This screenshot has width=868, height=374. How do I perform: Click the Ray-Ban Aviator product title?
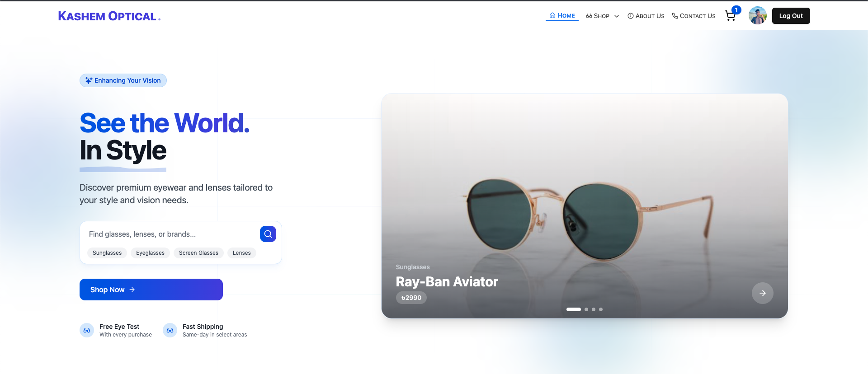tap(447, 282)
